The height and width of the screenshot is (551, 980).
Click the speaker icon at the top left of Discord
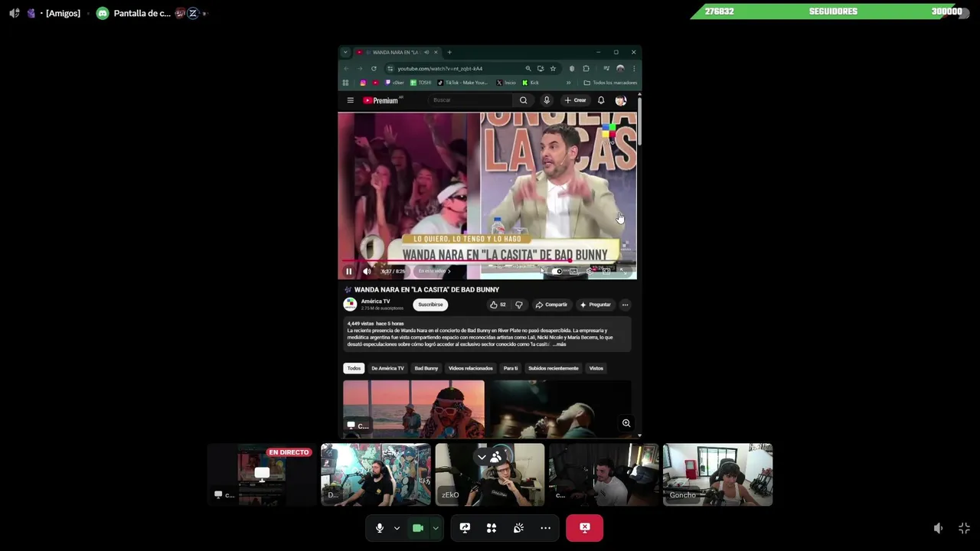pos(14,13)
